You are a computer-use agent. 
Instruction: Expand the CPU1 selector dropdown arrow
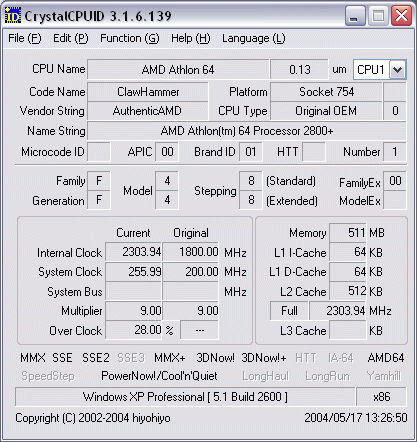pos(397,70)
